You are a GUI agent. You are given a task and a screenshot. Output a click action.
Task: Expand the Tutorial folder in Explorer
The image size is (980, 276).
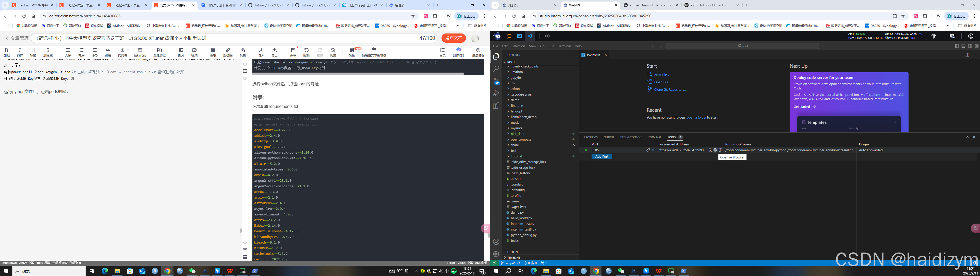point(541,156)
